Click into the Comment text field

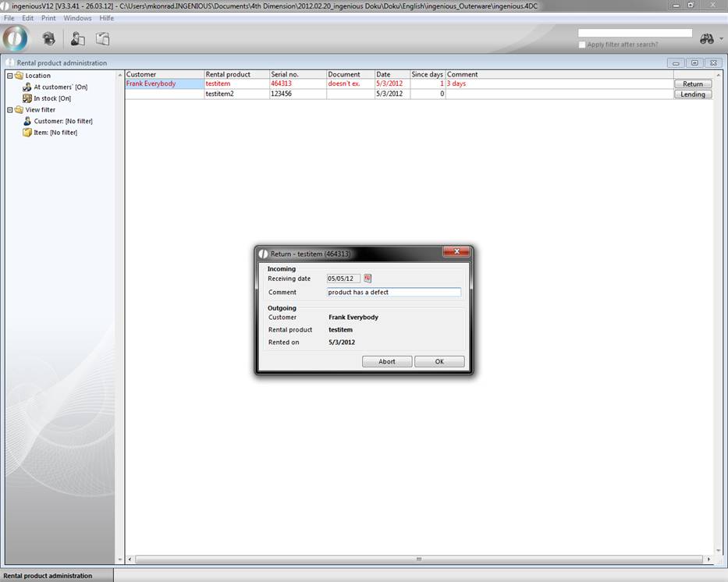coord(394,293)
